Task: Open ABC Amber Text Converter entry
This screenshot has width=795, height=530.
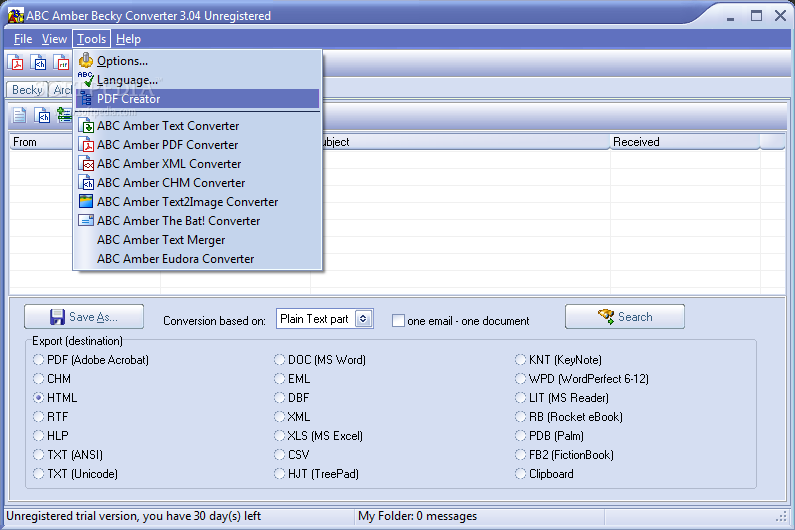Action: tap(198, 126)
